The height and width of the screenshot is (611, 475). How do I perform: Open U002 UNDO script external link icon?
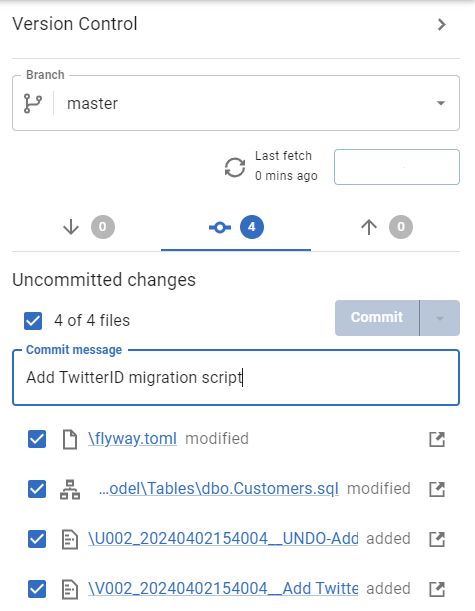tap(437, 539)
